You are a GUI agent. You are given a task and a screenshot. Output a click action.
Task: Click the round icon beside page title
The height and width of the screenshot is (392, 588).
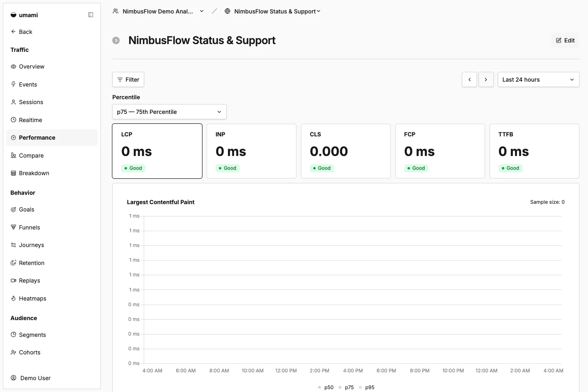116,40
